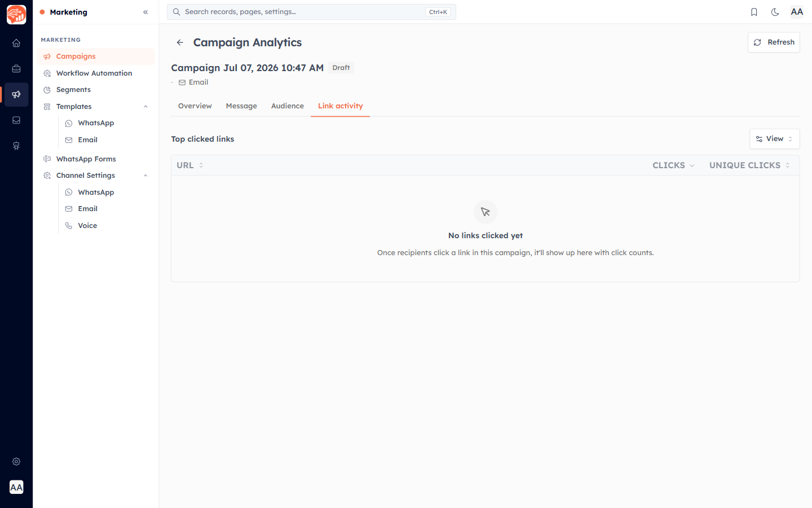Click the search records input field

point(311,12)
